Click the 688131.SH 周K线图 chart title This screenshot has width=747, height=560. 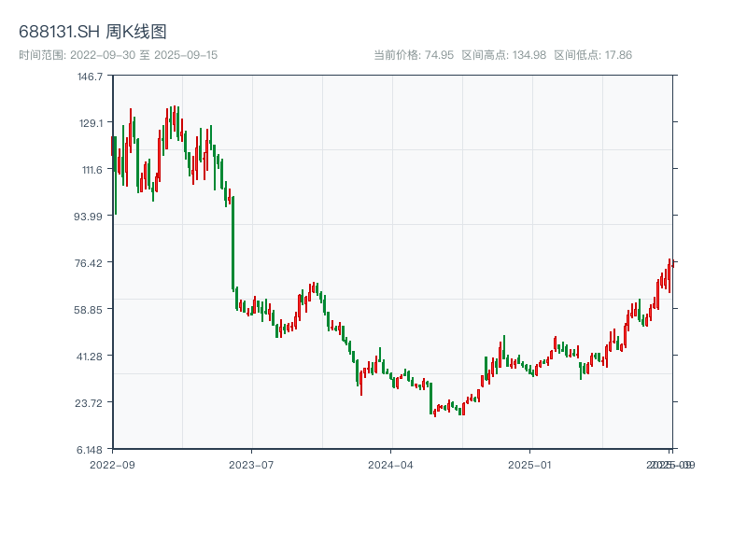(92, 32)
